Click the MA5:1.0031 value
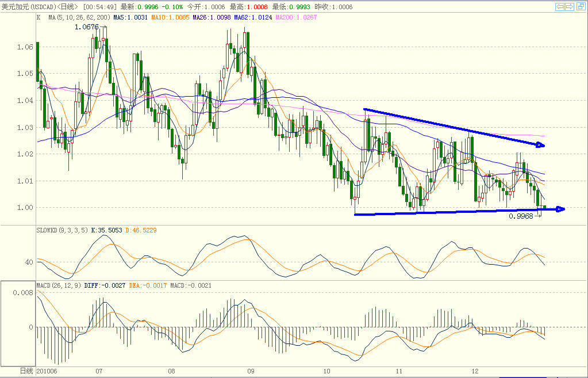 click(130, 17)
